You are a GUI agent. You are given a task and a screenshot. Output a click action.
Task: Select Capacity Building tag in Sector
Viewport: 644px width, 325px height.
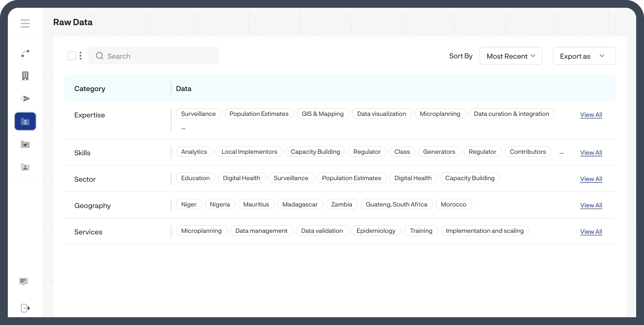point(470,178)
